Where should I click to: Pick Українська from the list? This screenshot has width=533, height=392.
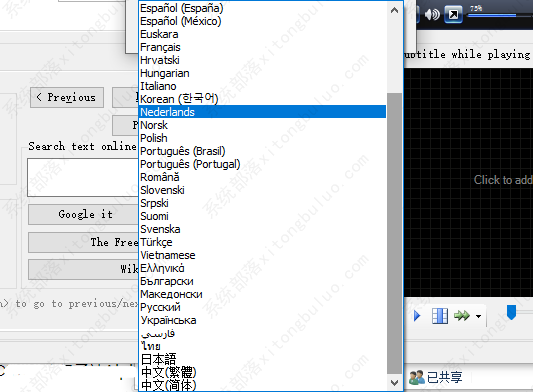click(x=262, y=320)
